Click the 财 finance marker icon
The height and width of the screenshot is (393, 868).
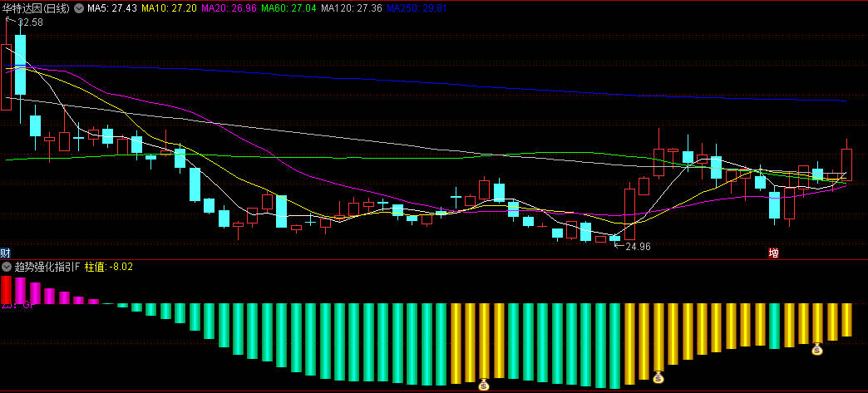coord(6,253)
